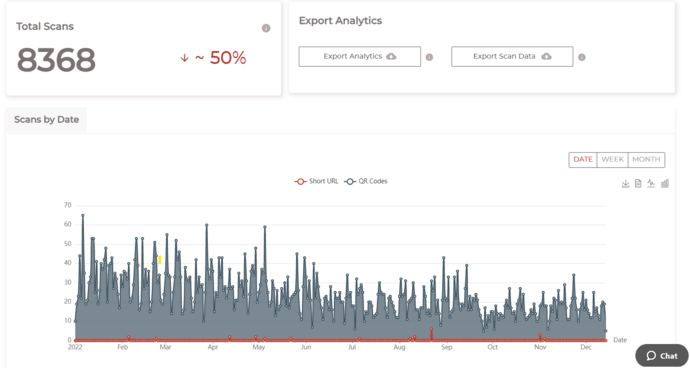Select the MONTH grouping option
Screen dimensions: 690x368
tap(646, 160)
